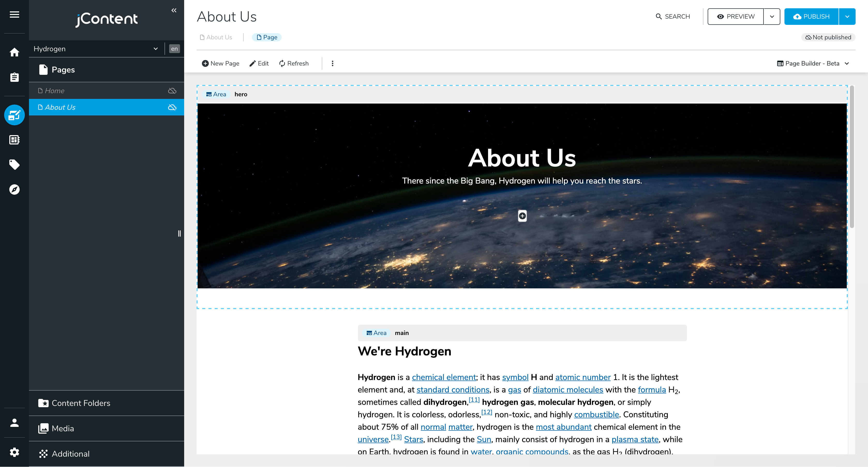Open the Dashboard grid icon in sidebar
Image resolution: width=868 pixels, height=467 pixels.
pyautogui.click(x=14, y=140)
